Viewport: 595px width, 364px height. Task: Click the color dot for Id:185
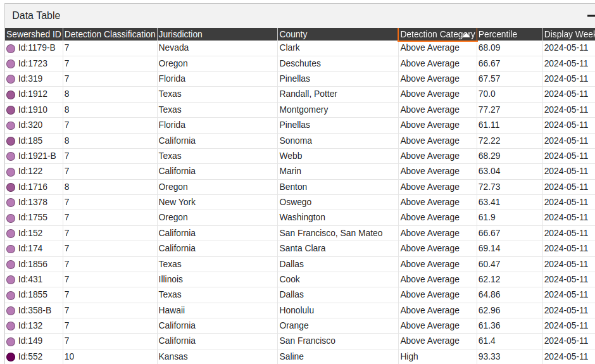pyautogui.click(x=11, y=141)
